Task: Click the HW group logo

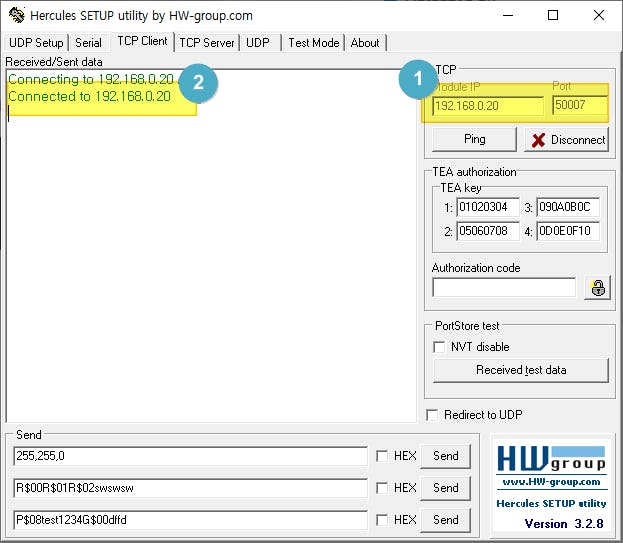Action: click(x=551, y=458)
